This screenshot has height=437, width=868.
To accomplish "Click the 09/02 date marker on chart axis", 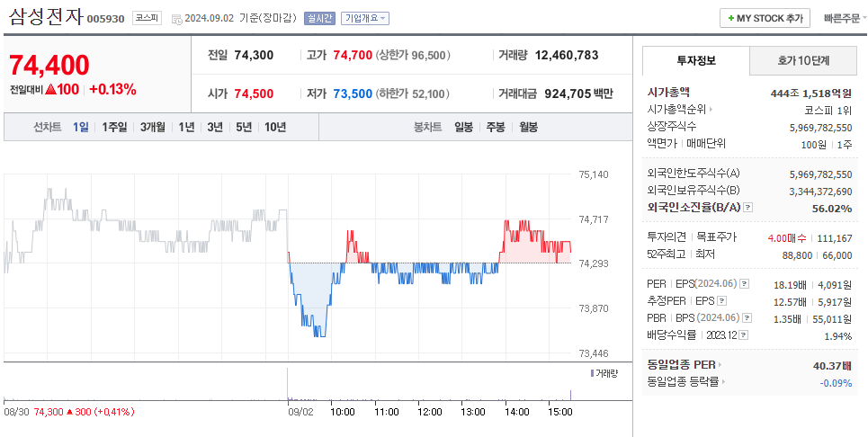I will [300, 412].
